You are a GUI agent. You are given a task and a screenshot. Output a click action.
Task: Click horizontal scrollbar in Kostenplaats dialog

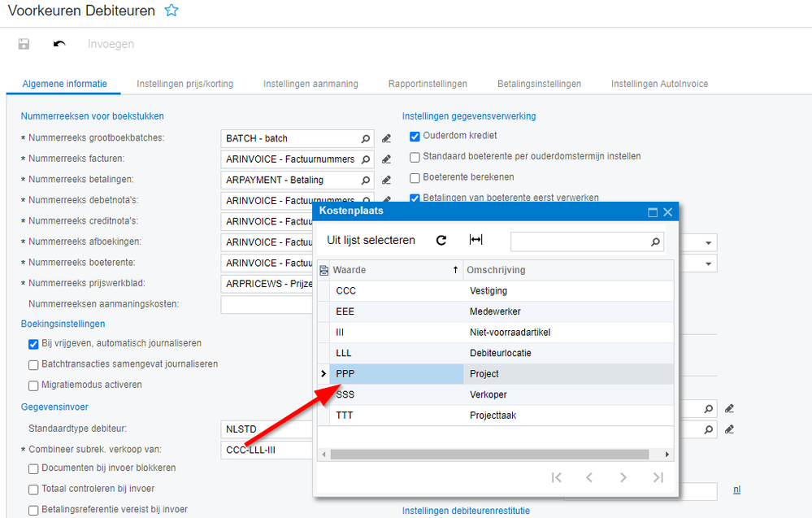coord(489,455)
